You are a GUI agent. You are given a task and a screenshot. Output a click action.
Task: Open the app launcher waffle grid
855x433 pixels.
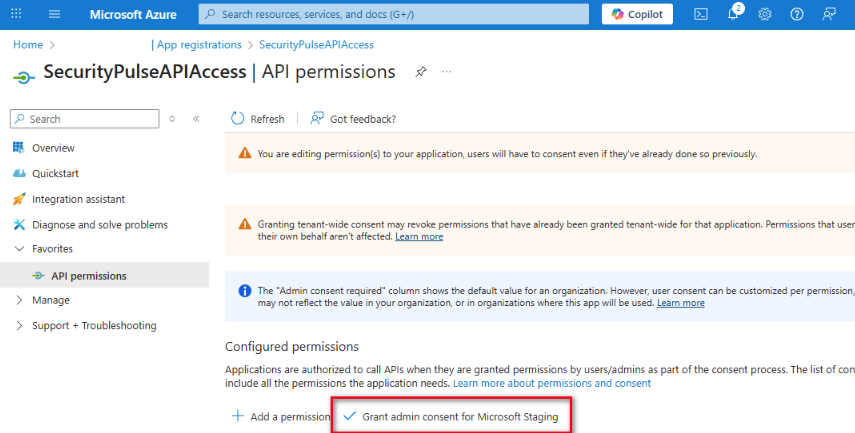pos(16,14)
